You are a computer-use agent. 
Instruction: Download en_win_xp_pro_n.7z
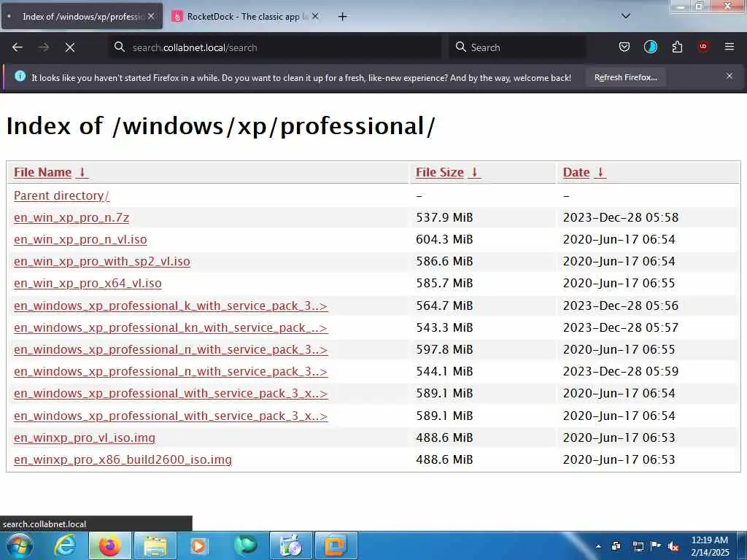71,217
